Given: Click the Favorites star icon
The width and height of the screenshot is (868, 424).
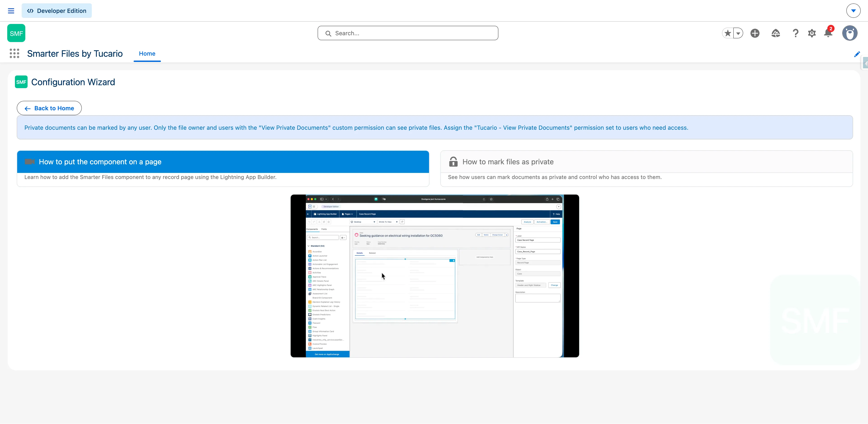Looking at the screenshot, I should (728, 33).
